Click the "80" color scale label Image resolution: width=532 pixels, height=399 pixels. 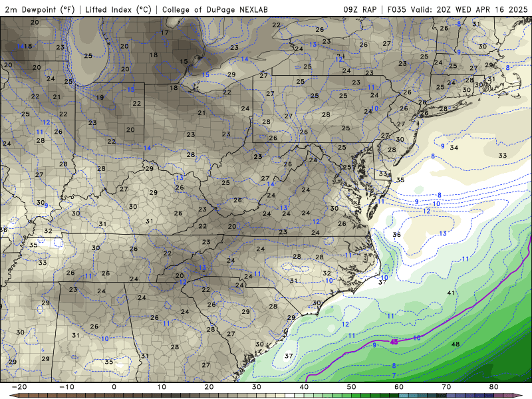pyautogui.click(x=494, y=387)
